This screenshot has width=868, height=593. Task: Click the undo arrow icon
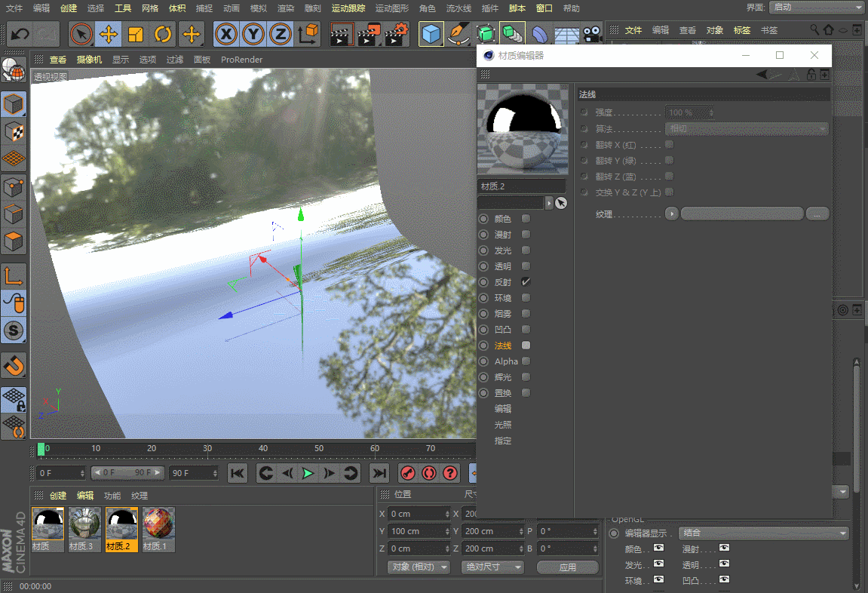pyautogui.click(x=20, y=35)
